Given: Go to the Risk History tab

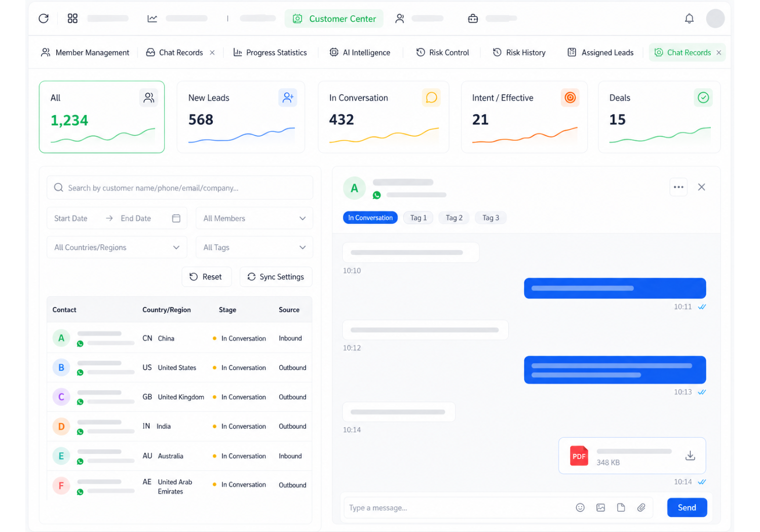Looking at the screenshot, I should [519, 53].
